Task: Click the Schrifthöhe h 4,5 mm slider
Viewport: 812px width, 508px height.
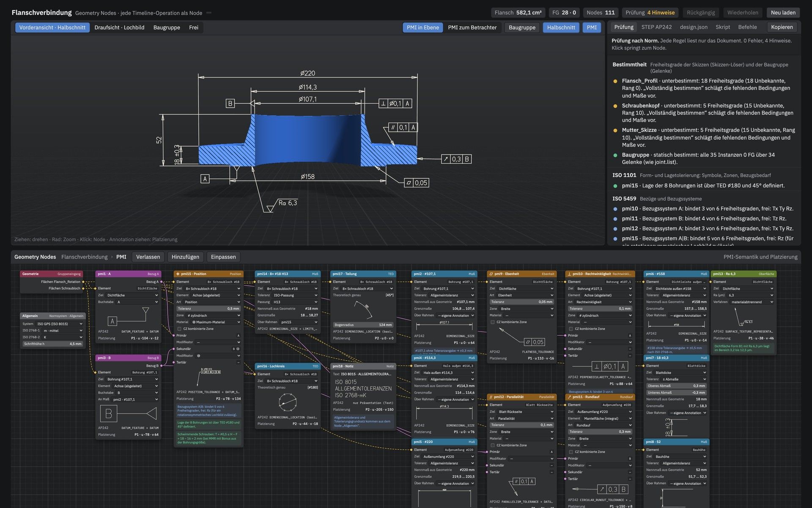Action: (x=53, y=344)
